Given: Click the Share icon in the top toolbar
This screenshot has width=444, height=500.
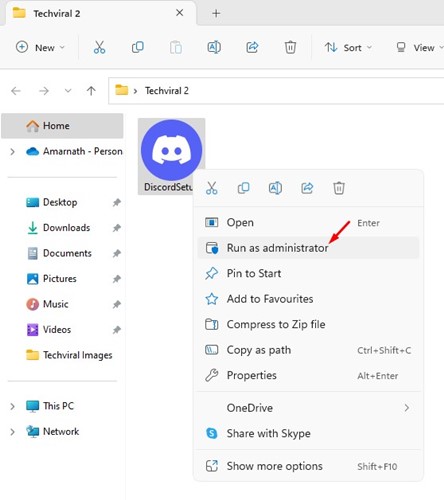Looking at the screenshot, I should click(252, 47).
